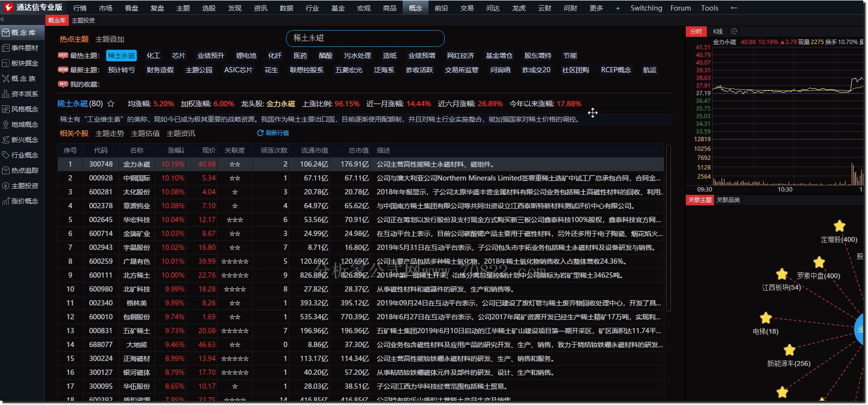The width and height of the screenshot is (868, 405).
Task: Click the HOT badge beside 最热主题
Action: 63,56
